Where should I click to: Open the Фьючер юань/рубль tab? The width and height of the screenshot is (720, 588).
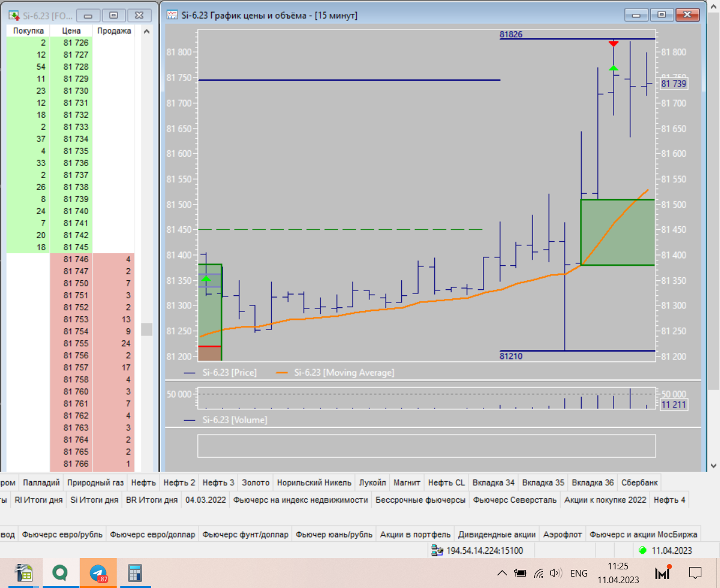(x=334, y=534)
